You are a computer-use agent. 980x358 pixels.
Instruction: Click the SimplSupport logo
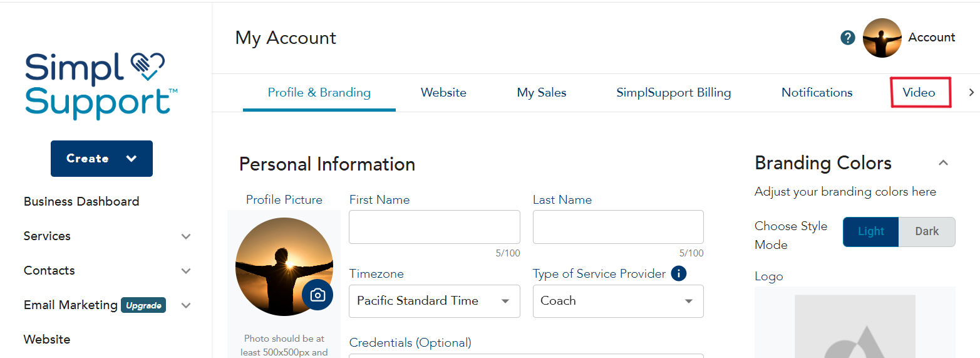(x=101, y=85)
